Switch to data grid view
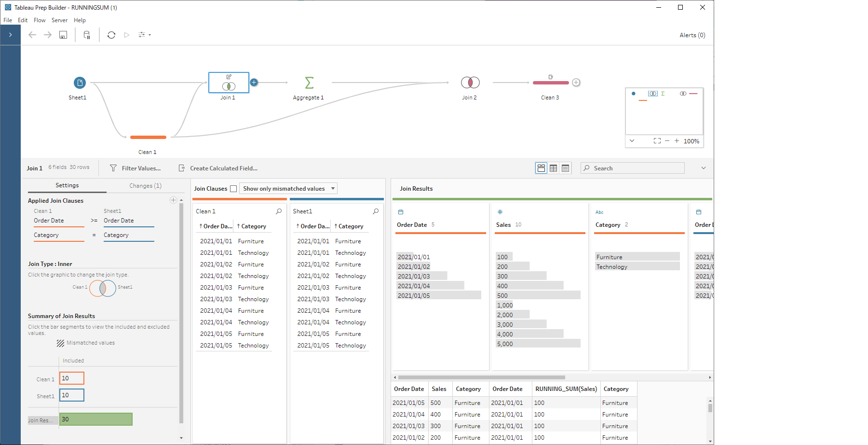Screen dimensions: 868x445 [553, 168]
